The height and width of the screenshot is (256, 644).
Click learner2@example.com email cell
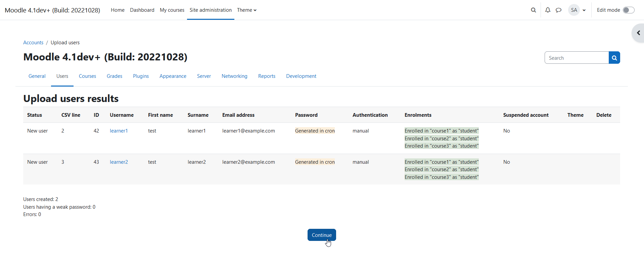(248, 162)
